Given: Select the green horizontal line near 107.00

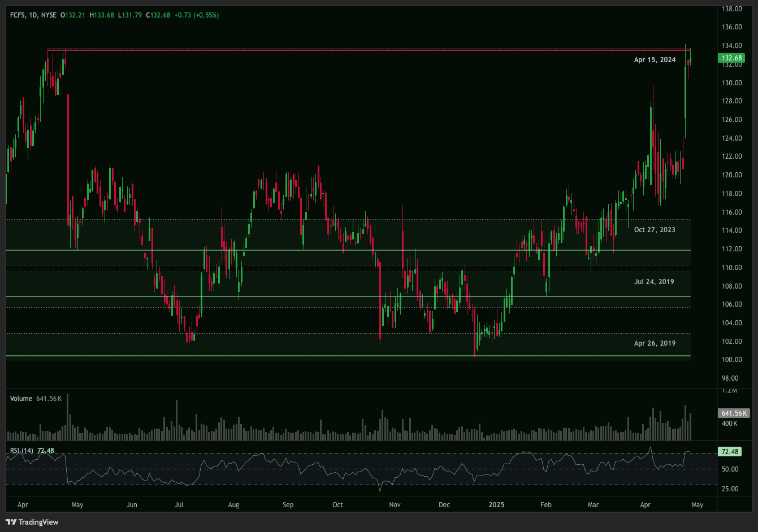Looking at the screenshot, I should [x=348, y=296].
